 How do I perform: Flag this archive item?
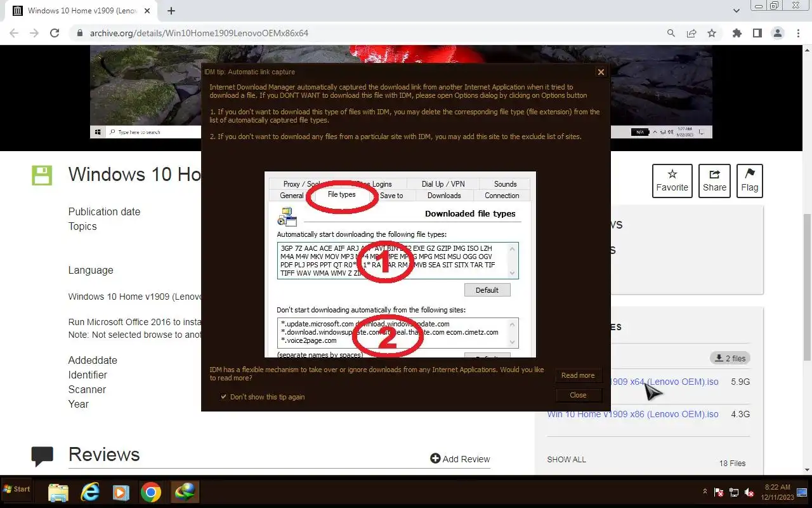[x=749, y=181]
